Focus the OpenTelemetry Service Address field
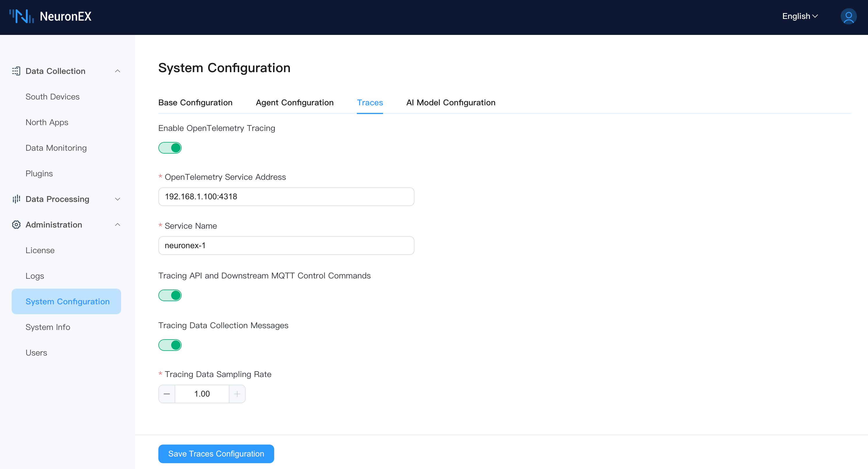 (x=286, y=197)
